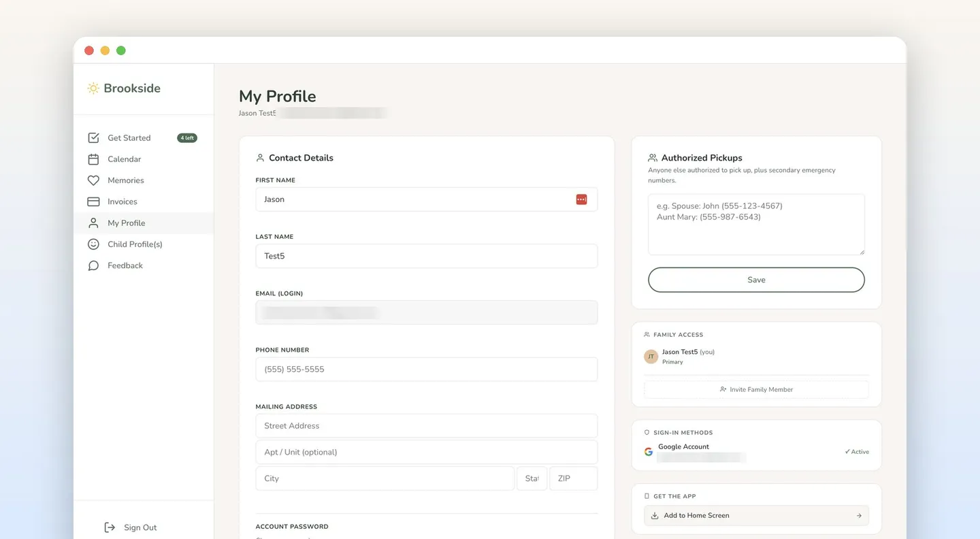Click the Sign Out arrow icon
The height and width of the screenshot is (539, 980).
tap(110, 527)
